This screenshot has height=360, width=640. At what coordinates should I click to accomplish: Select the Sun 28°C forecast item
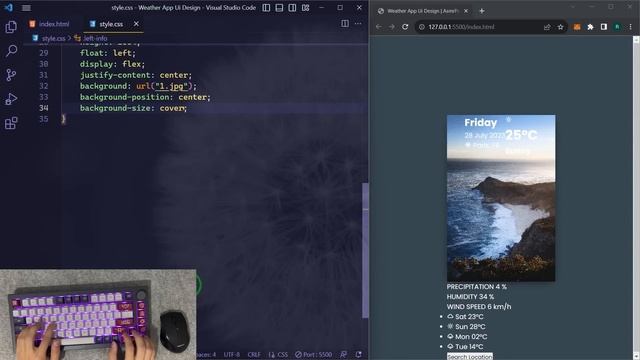[466, 327]
